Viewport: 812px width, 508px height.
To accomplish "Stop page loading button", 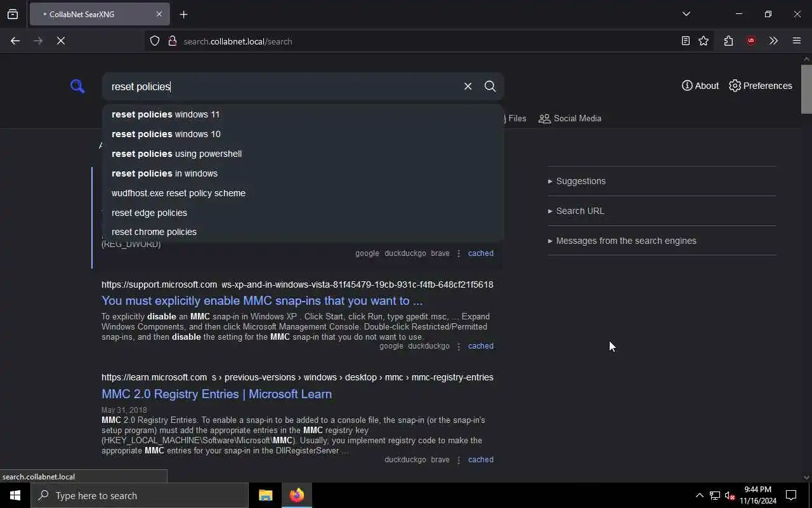I will tap(61, 41).
